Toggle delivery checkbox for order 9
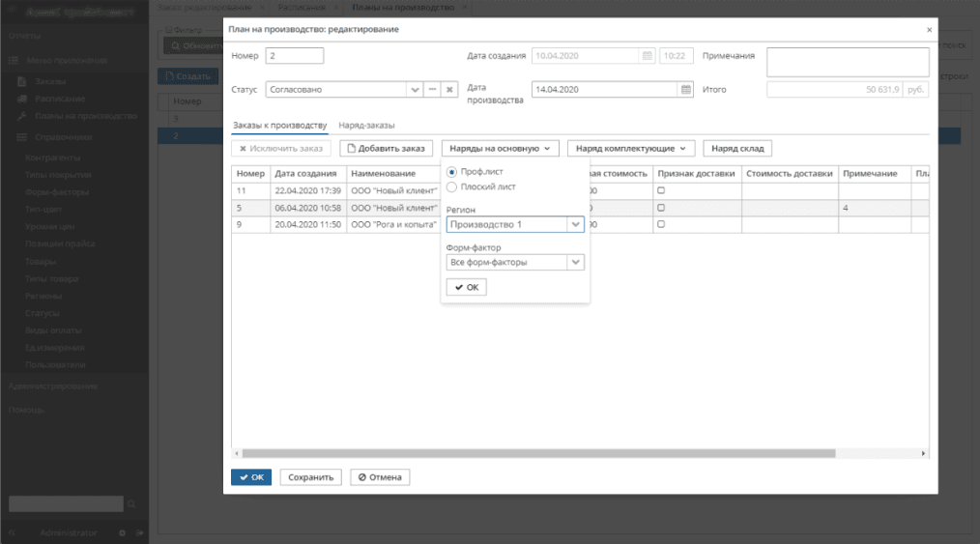This screenshot has height=544, width=980. pos(661,224)
